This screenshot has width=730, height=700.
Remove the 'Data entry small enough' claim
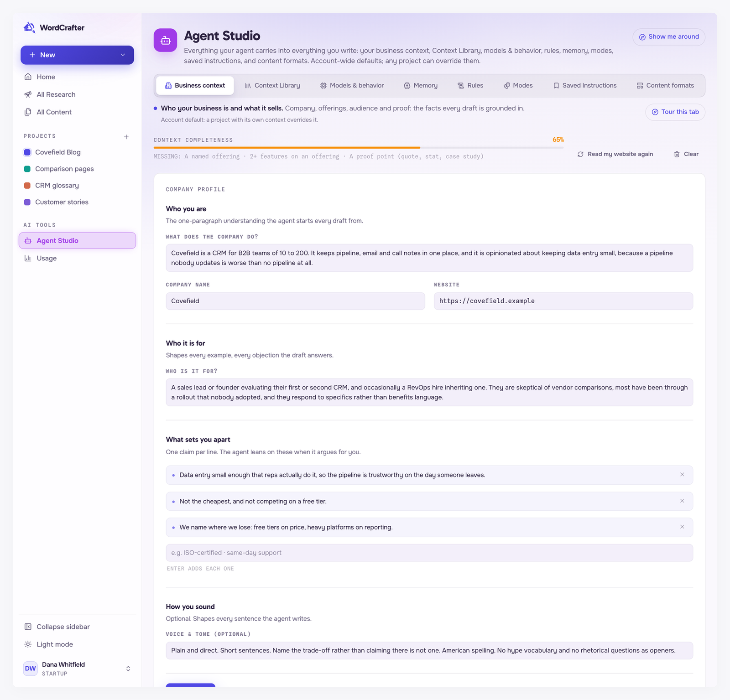click(682, 475)
